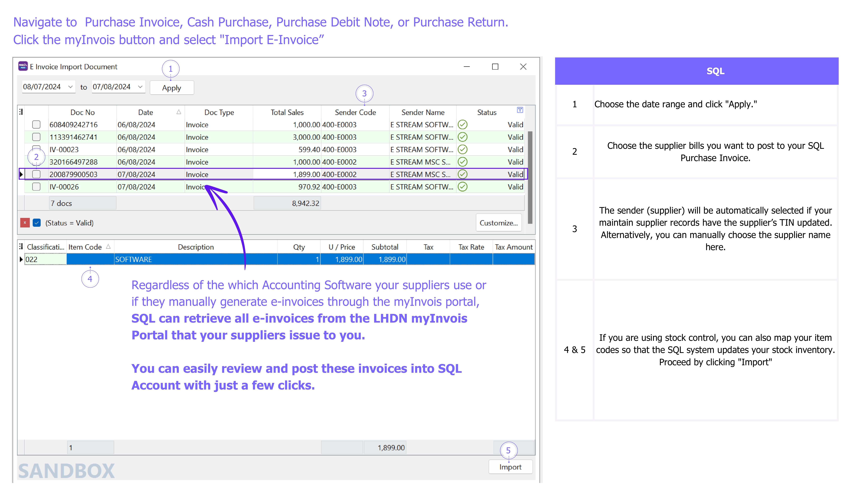Click the Date column sort arrow
Screen dimensions: 868x488
pyautogui.click(x=179, y=112)
